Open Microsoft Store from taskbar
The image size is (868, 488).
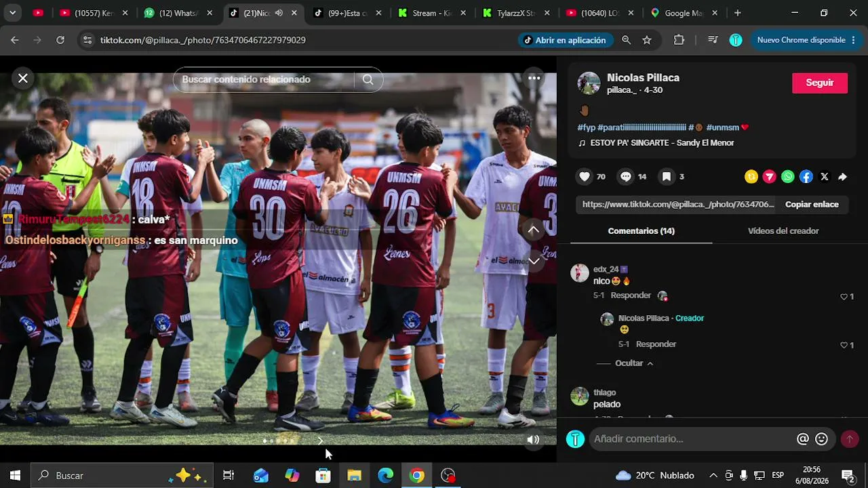(x=323, y=476)
